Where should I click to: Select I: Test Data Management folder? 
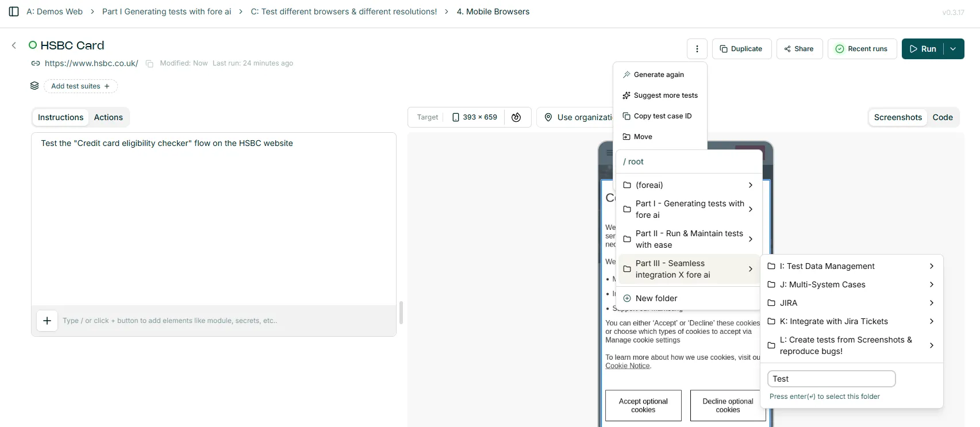(851, 266)
